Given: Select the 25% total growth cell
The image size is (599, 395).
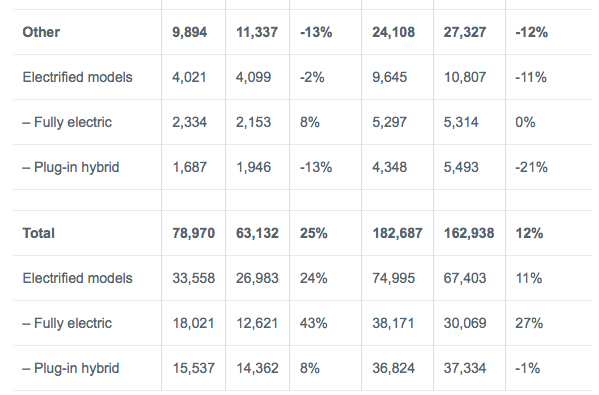Looking at the screenshot, I should [313, 233].
